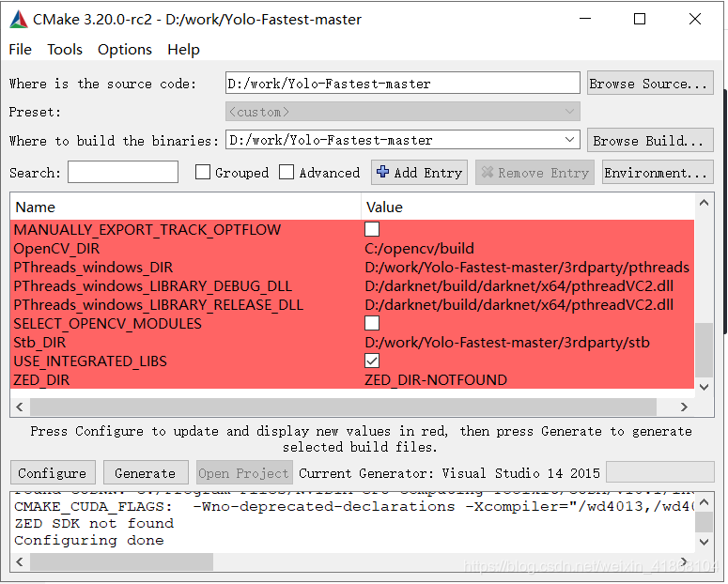The image size is (728, 584).
Task: Toggle the Grouped checkbox
Action: pos(203,172)
